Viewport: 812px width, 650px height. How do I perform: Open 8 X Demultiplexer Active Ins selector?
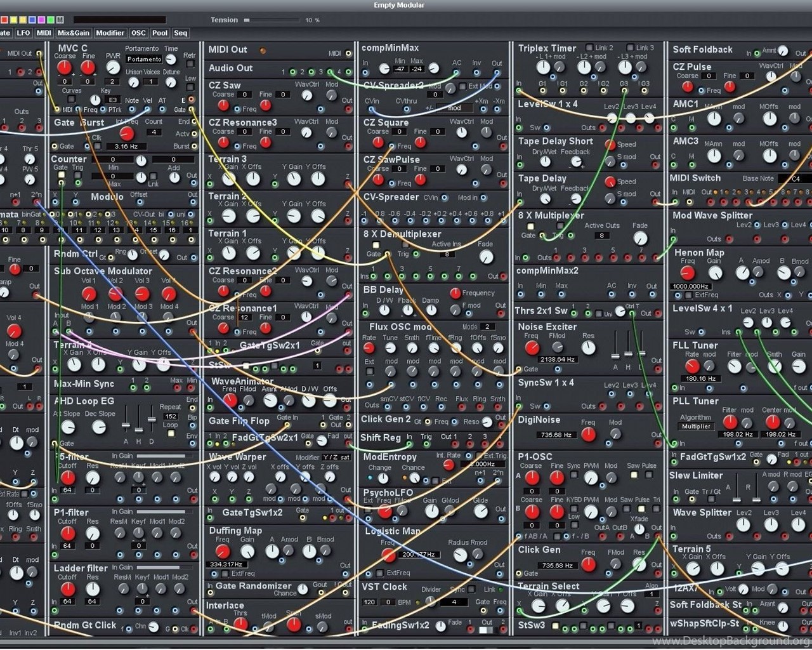(x=447, y=254)
